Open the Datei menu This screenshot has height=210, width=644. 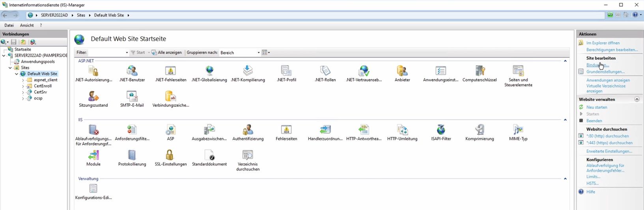9,25
